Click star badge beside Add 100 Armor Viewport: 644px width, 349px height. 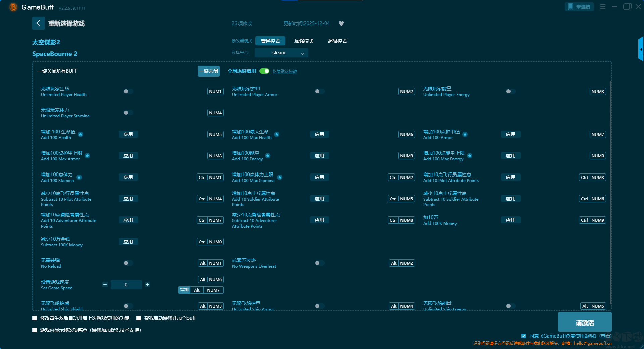(x=465, y=134)
